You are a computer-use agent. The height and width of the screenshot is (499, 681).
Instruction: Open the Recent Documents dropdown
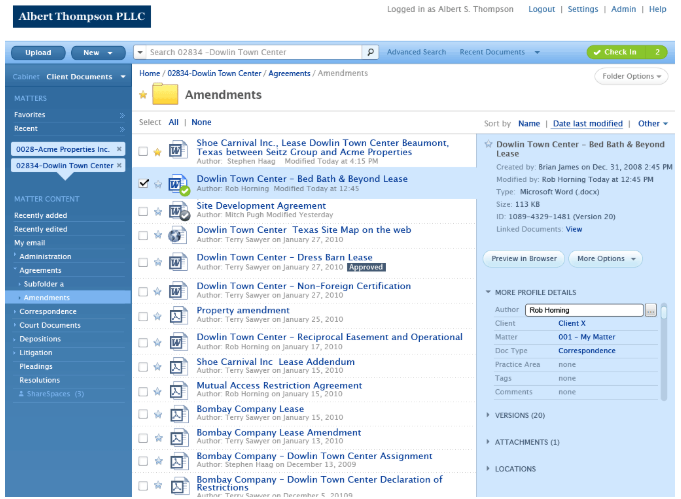(499, 52)
